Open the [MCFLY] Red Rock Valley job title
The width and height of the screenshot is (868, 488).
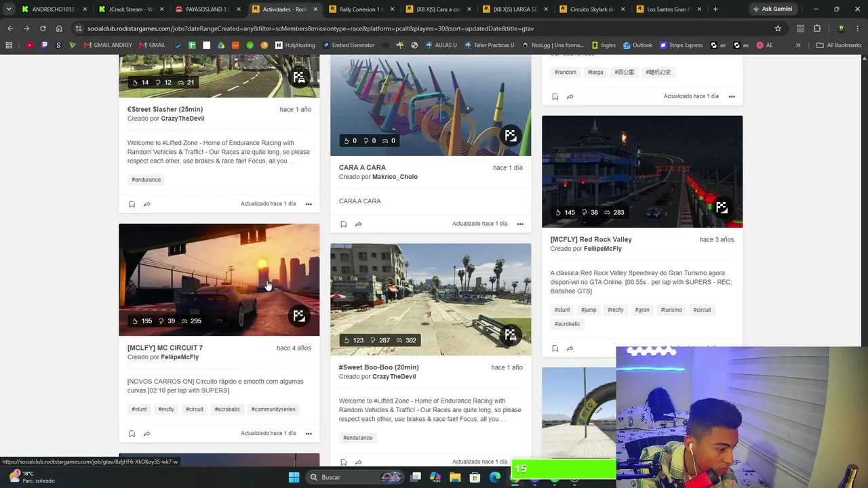pyautogui.click(x=591, y=239)
